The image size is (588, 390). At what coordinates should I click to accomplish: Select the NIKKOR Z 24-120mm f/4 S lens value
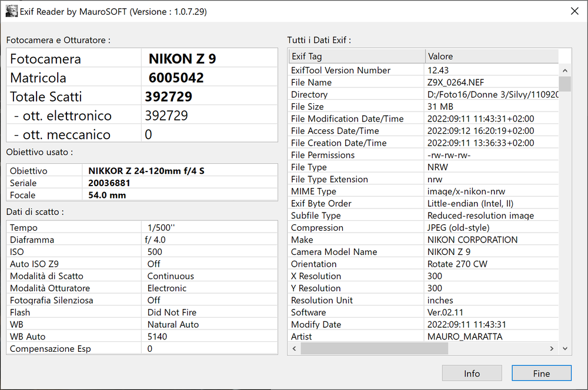pyautogui.click(x=146, y=171)
